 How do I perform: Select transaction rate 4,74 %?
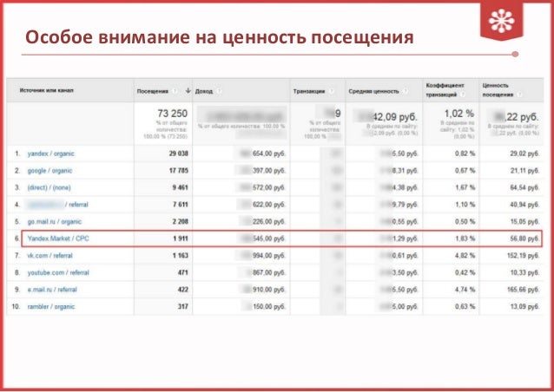coord(465,290)
